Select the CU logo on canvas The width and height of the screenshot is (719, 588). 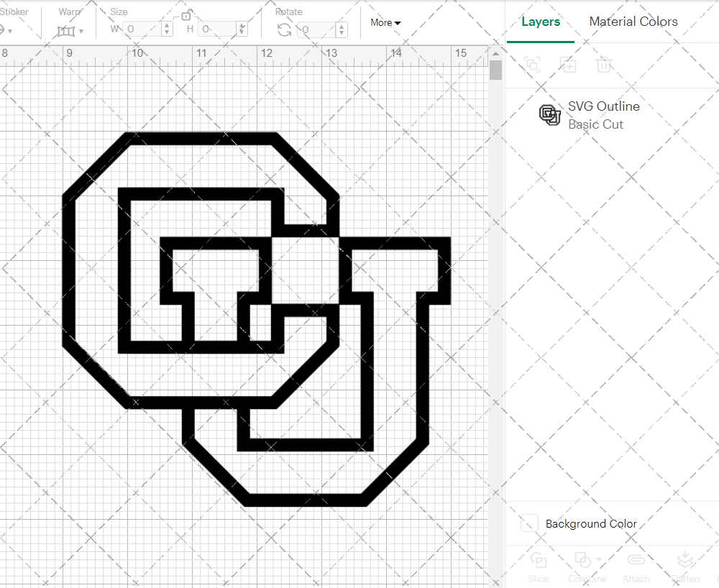(x=257, y=319)
